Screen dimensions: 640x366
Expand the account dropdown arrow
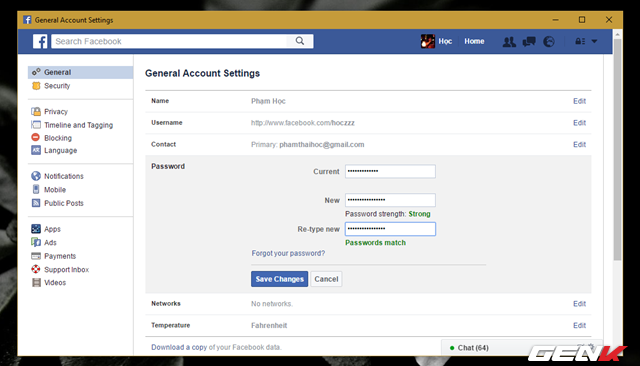[x=594, y=41]
